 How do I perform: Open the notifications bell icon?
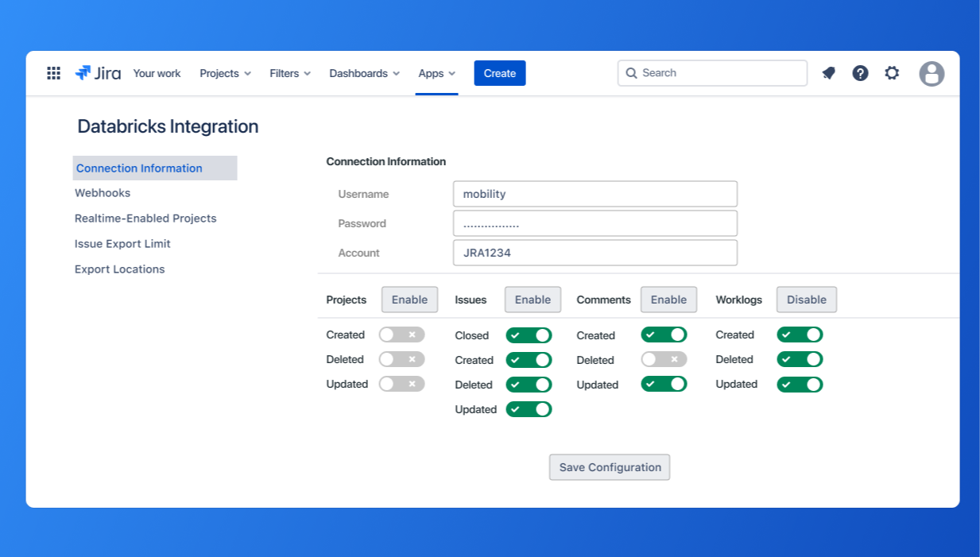[829, 73]
